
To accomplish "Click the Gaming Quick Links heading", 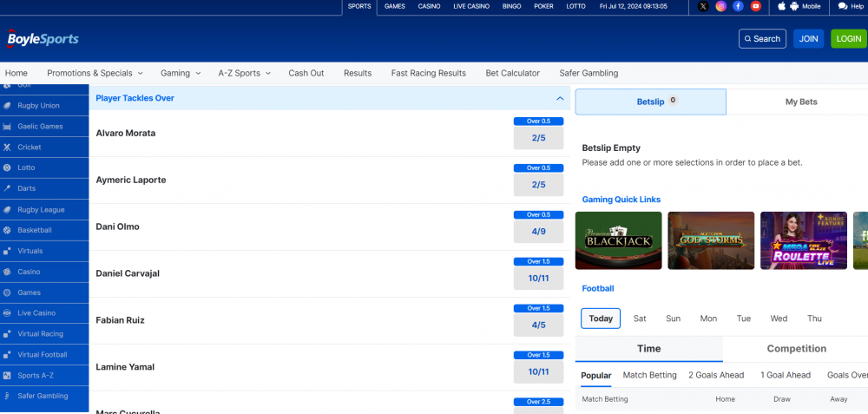I will pyautogui.click(x=621, y=200).
